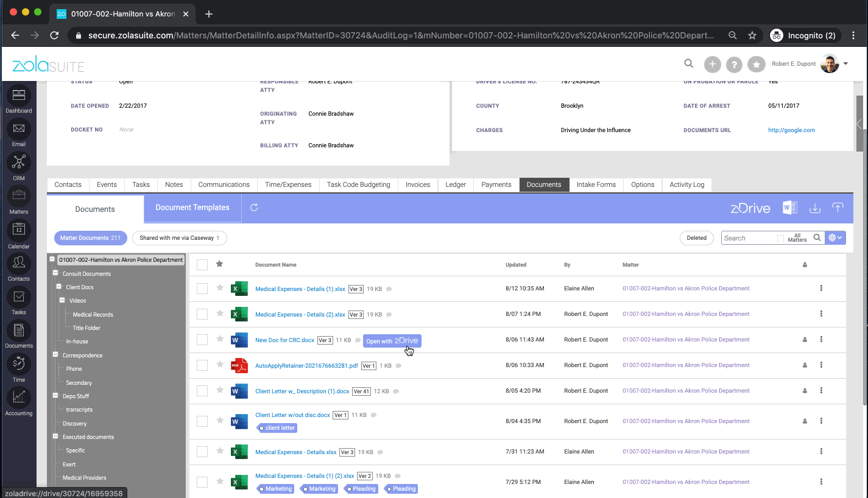Click comment icon on Client Letter w_ Description row

click(396, 391)
